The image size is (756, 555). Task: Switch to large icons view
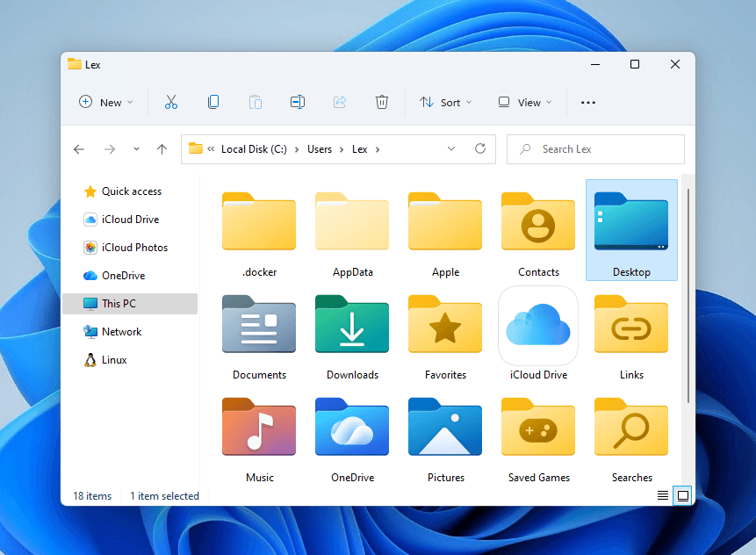[683, 495]
